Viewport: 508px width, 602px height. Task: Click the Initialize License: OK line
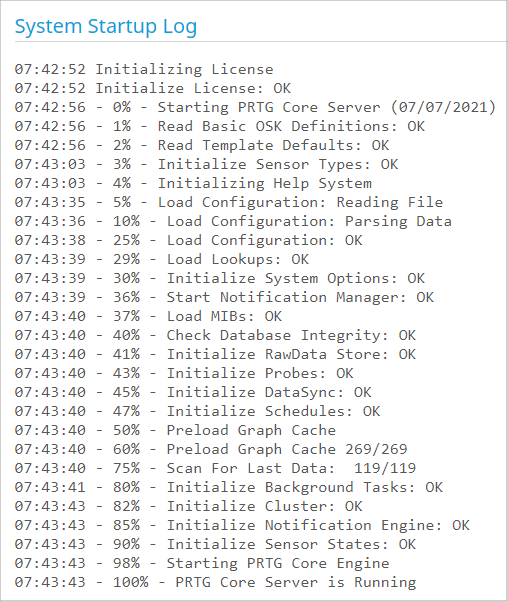click(153, 88)
